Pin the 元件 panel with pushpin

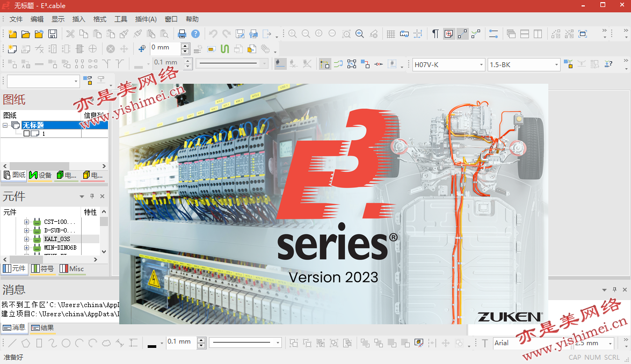click(x=92, y=196)
